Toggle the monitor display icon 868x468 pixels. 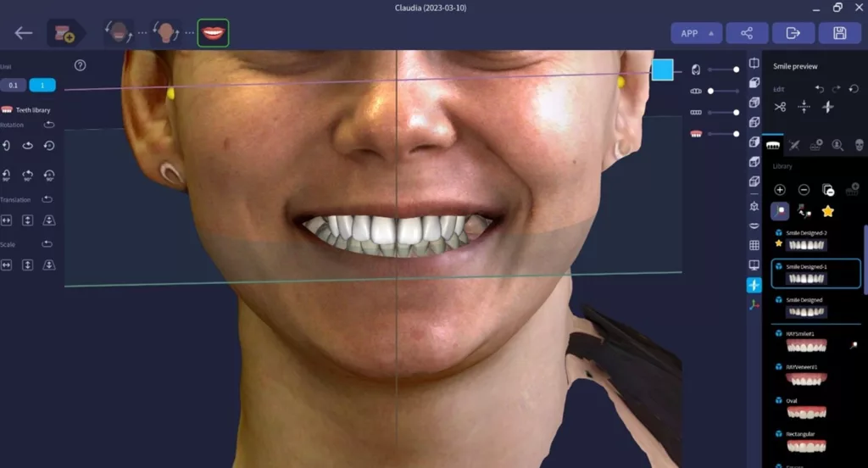click(754, 265)
